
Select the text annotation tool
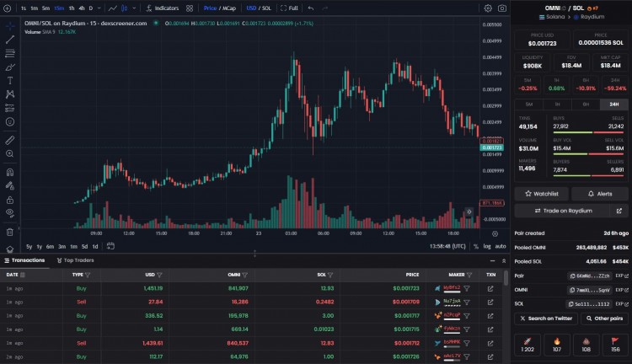[x=10, y=80]
